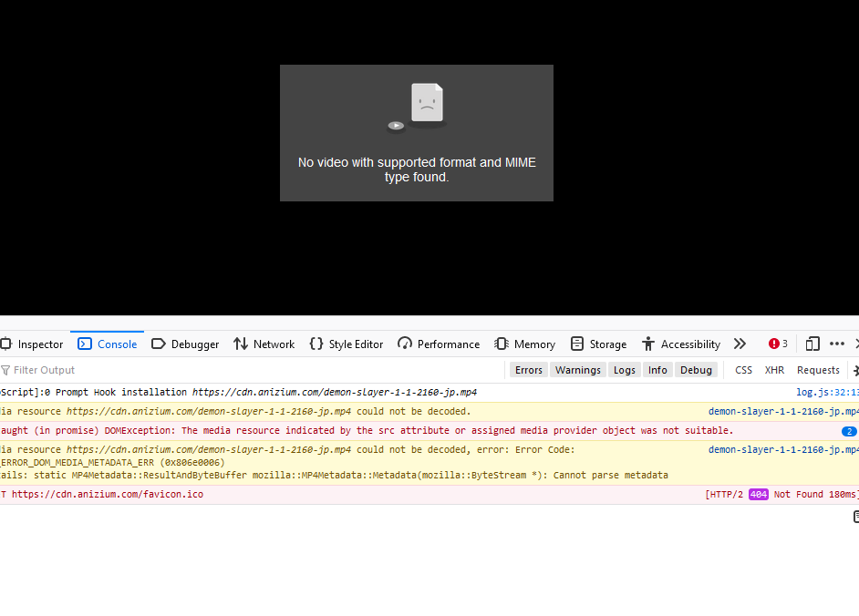Click the Network arrows icon
Image resolution: width=859 pixels, height=616 pixels.
pyautogui.click(x=241, y=344)
